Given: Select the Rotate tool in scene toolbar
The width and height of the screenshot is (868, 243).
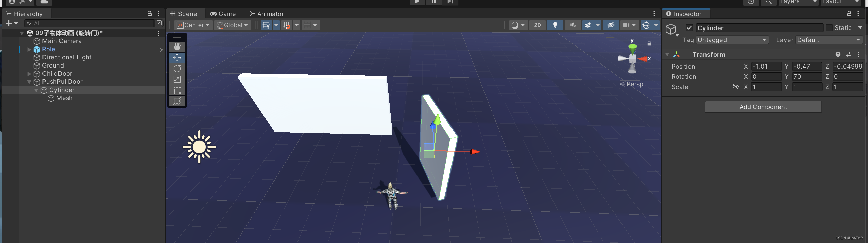Looking at the screenshot, I should (177, 69).
